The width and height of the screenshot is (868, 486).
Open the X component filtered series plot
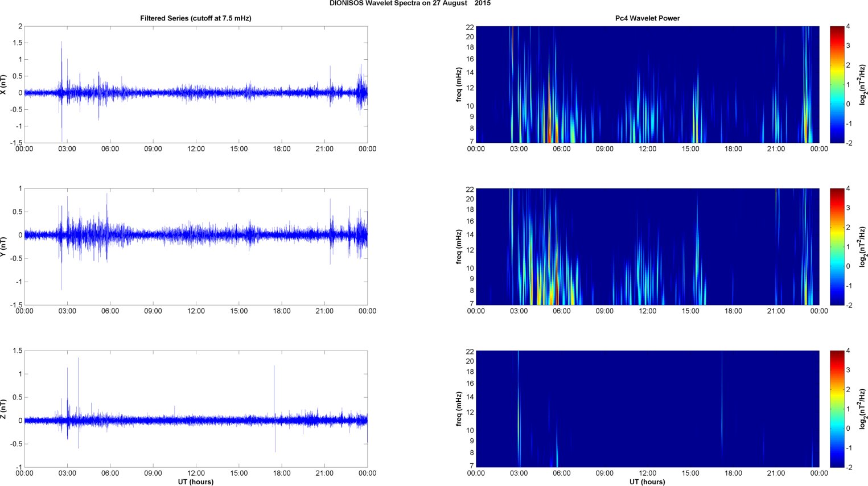[196, 84]
